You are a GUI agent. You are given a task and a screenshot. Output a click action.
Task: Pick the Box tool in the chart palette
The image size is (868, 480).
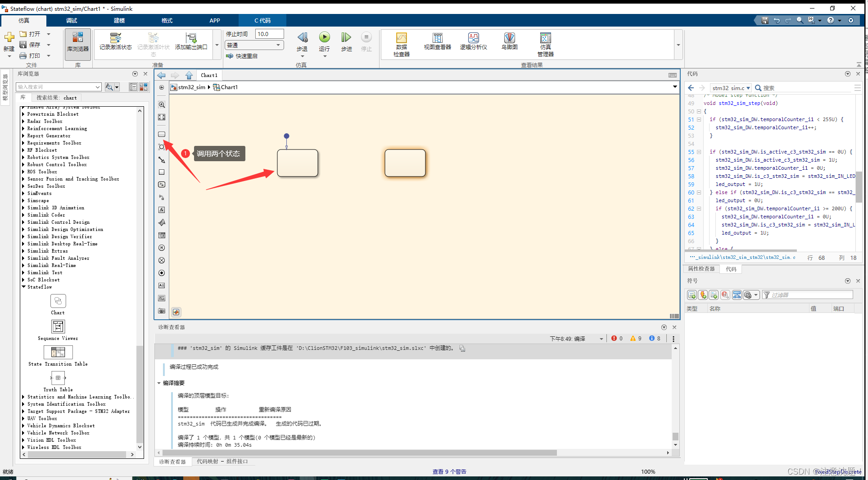click(162, 172)
